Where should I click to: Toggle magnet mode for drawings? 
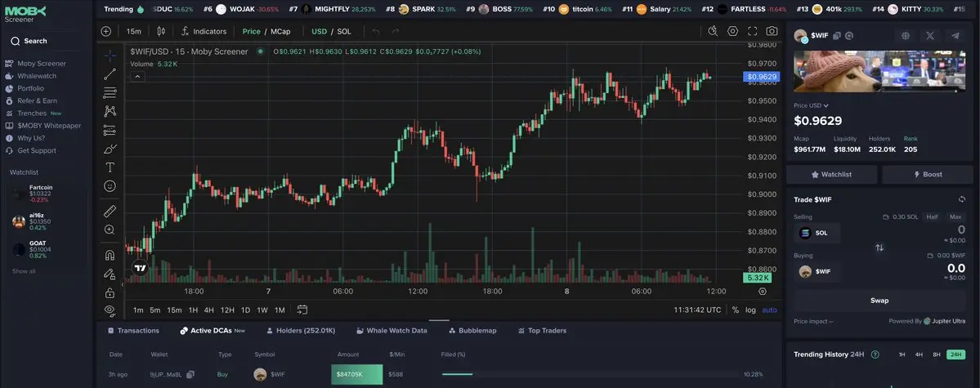click(110, 255)
